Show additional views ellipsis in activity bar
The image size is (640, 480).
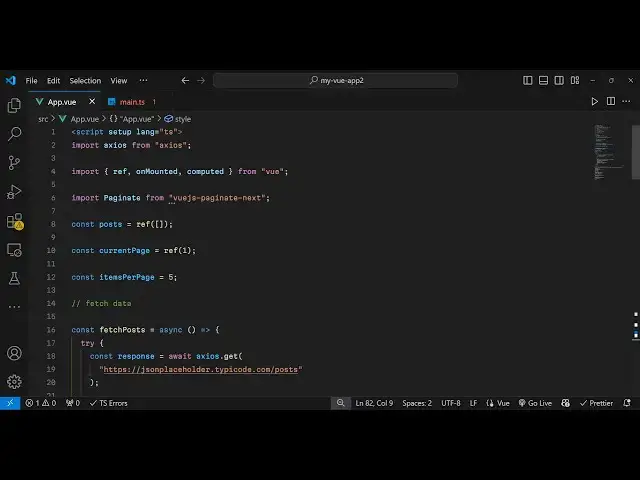tap(14, 307)
